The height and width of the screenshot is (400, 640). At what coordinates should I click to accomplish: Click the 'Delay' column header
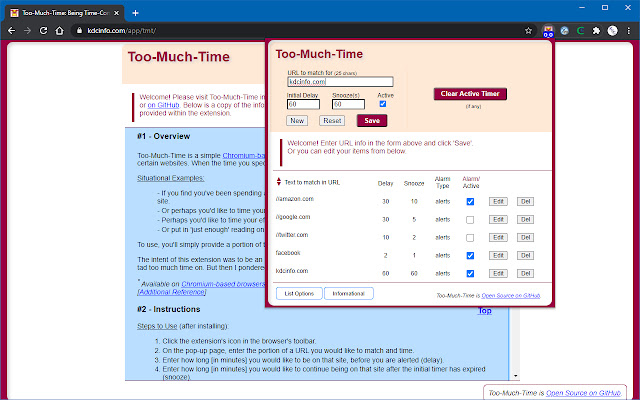click(x=385, y=184)
